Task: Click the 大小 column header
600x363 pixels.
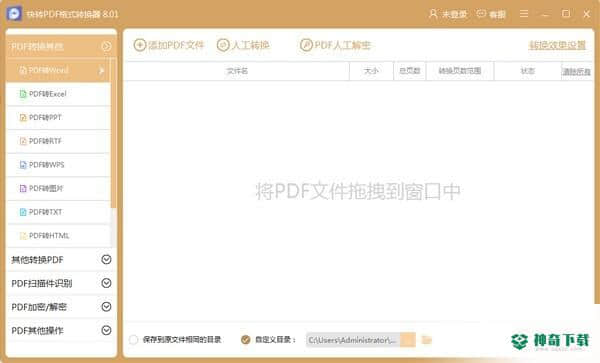Action: (x=371, y=71)
